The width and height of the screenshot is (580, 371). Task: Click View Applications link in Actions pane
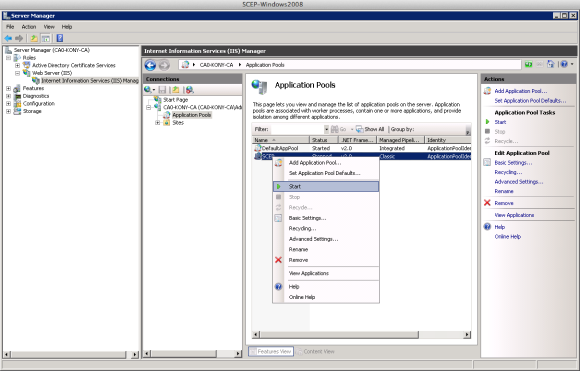pos(514,215)
